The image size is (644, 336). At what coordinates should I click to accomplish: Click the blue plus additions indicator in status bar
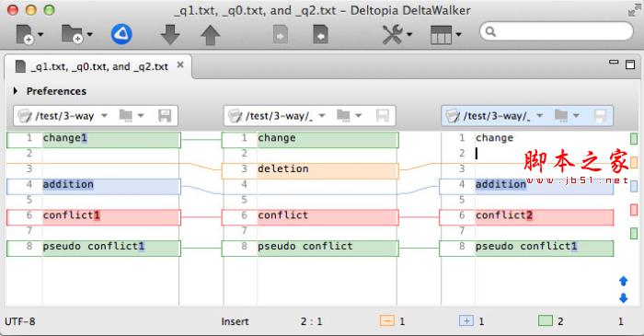466,320
